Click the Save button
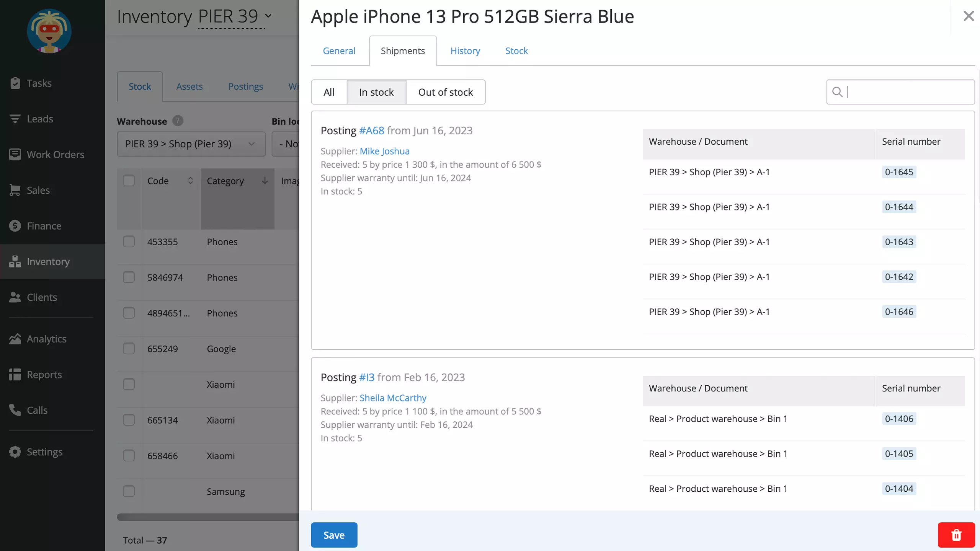 tap(334, 535)
